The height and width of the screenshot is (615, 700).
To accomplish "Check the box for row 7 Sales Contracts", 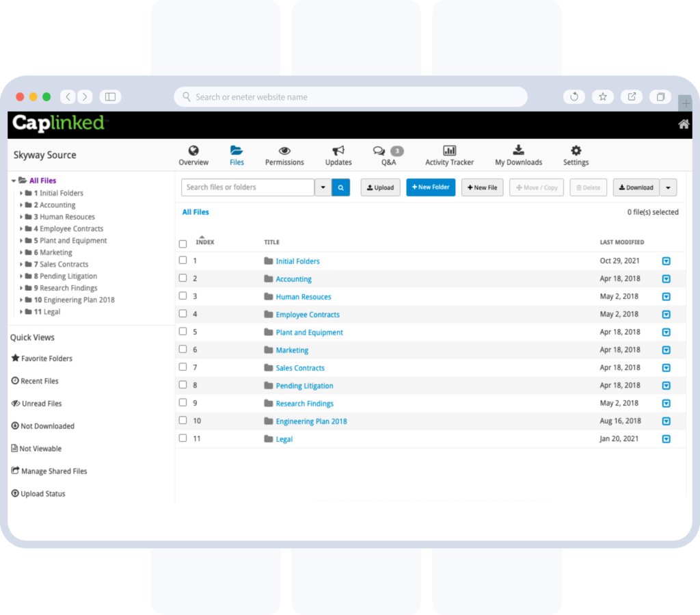I will 183,367.
